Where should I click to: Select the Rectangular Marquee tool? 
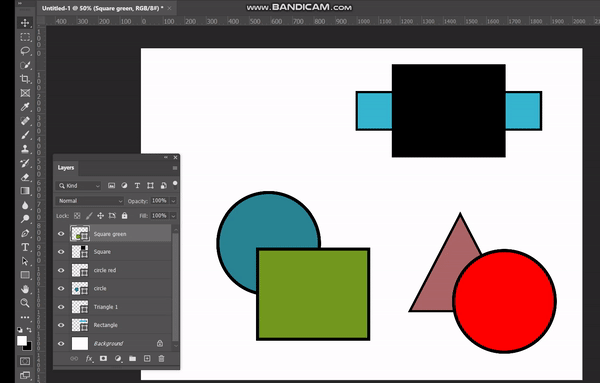pos(25,37)
